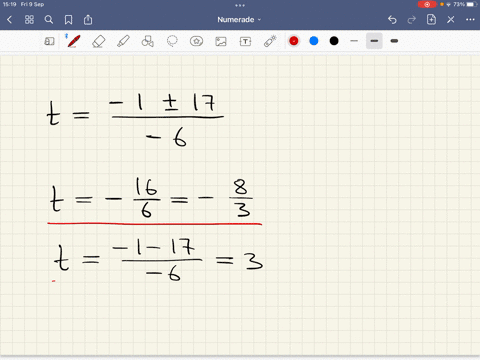Select the thinnest stroke width

[354, 41]
